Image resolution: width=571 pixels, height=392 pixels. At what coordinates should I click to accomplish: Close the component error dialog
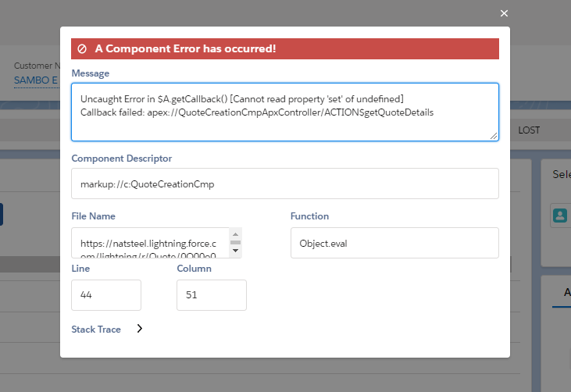(x=504, y=13)
